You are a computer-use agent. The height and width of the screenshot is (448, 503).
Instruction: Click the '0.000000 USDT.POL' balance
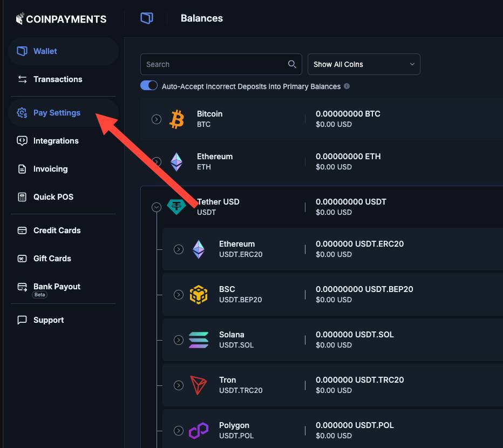[355, 425]
